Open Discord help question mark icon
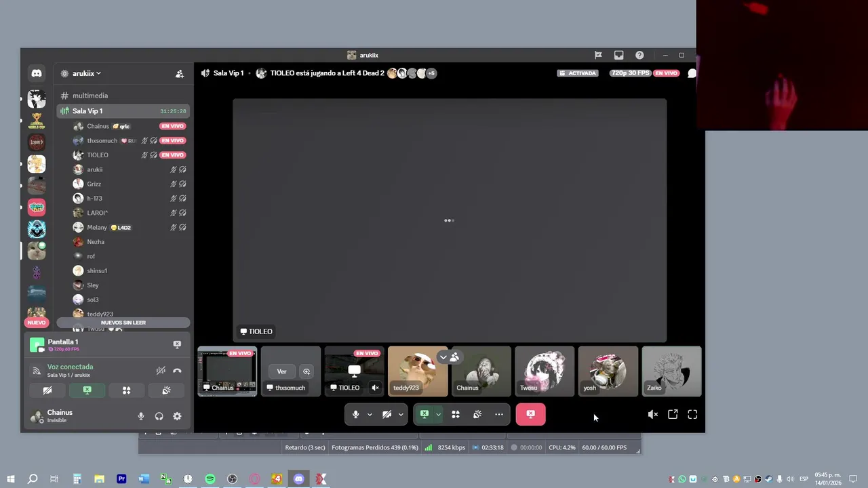This screenshot has width=868, height=488. pos(639,55)
